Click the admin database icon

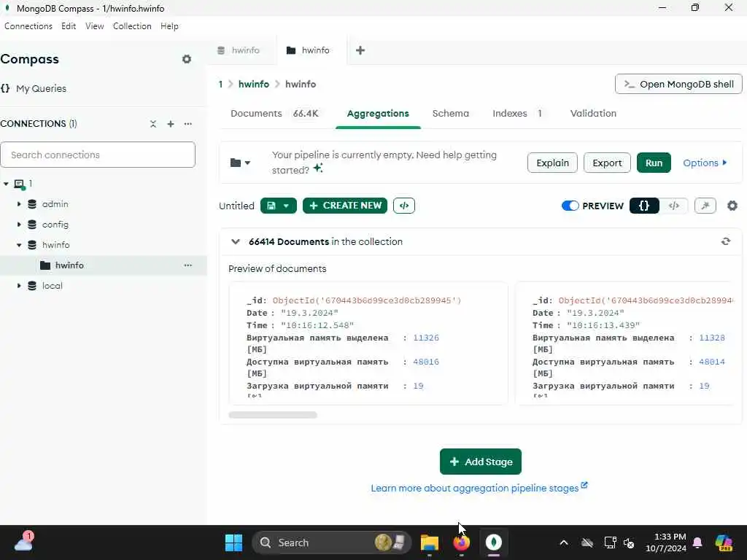coord(32,204)
